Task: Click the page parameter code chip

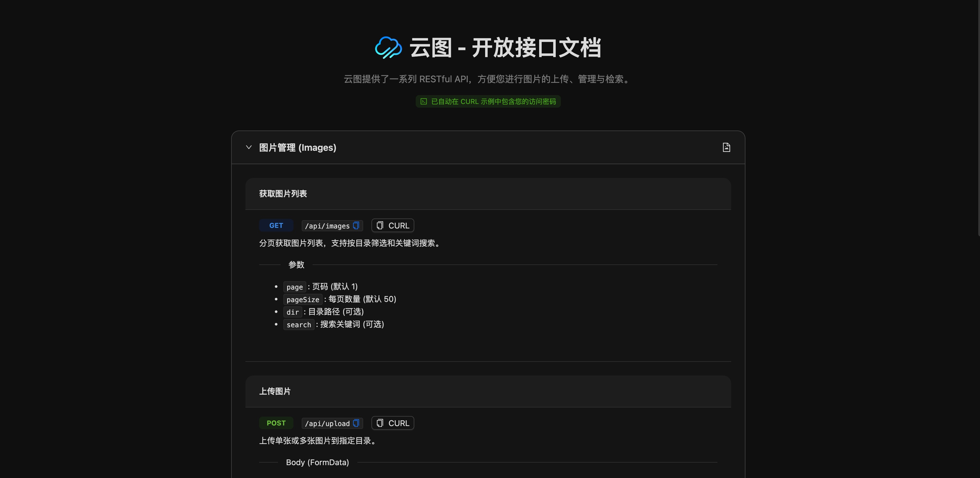Action: pyautogui.click(x=295, y=287)
